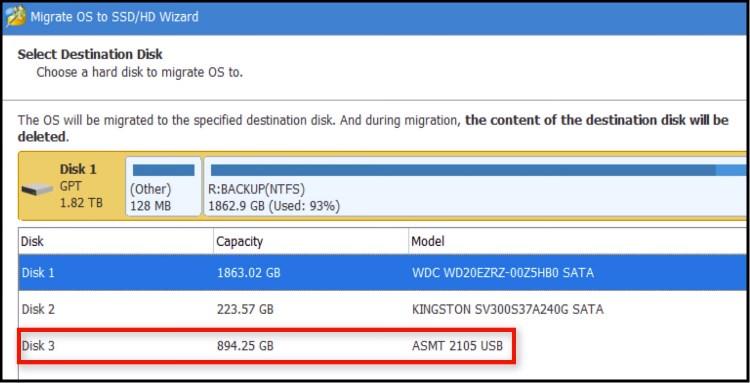The image size is (750, 383).
Task: Select the (Other) 128 MB partition block
Action: (x=163, y=187)
